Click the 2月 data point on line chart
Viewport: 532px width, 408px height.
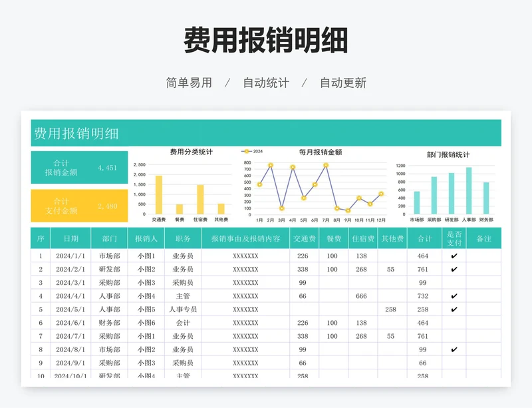coord(271,166)
